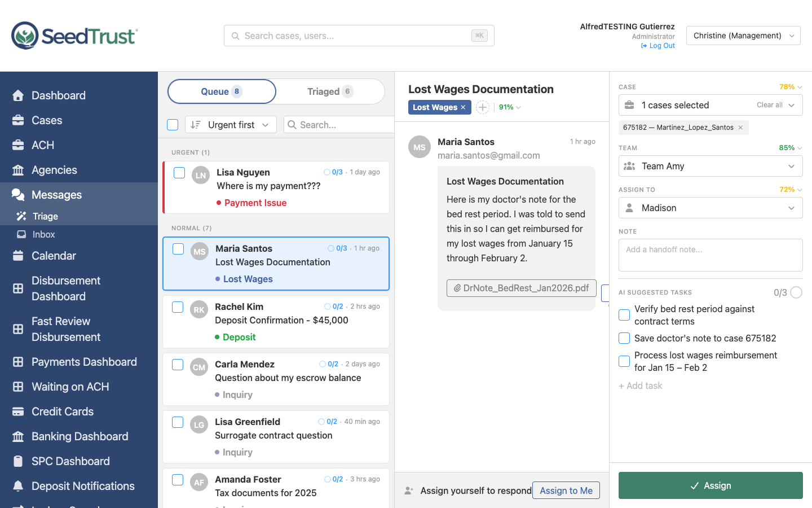Click the Messages chat bubbles icon
Screen dimensions: 812x508
pos(18,195)
